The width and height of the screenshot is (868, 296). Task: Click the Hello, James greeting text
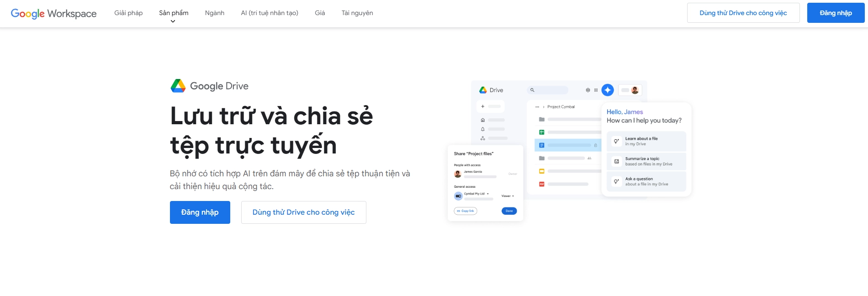click(x=625, y=112)
